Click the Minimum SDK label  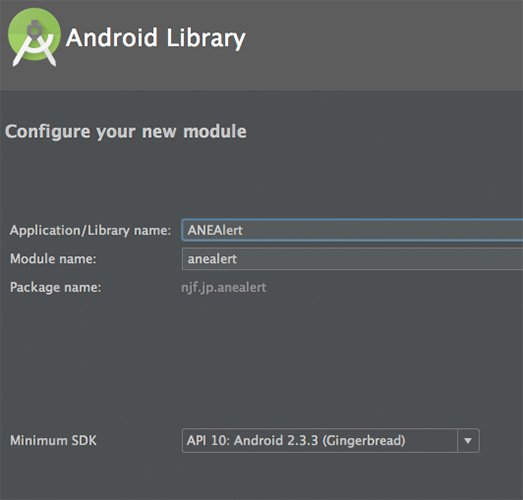point(53,441)
